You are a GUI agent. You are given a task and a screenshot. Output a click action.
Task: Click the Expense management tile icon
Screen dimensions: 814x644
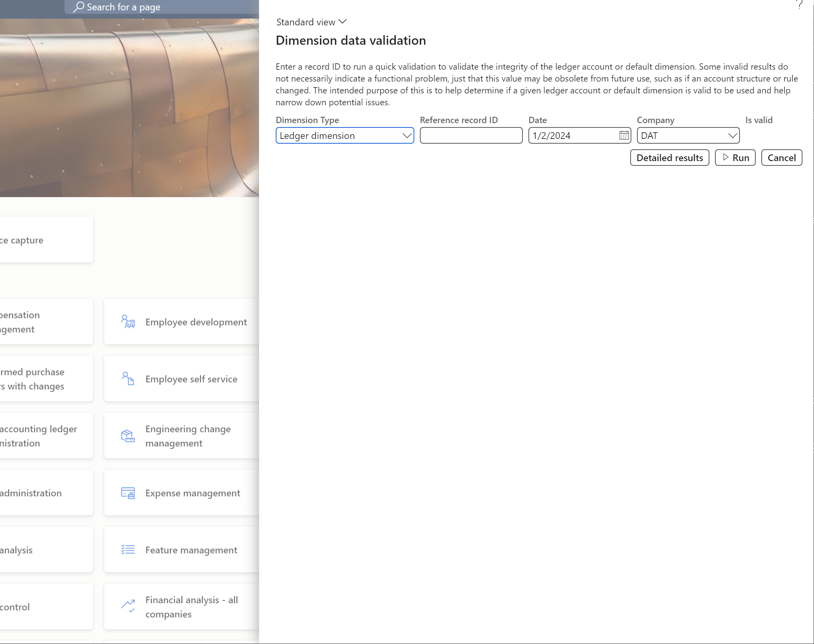click(128, 493)
